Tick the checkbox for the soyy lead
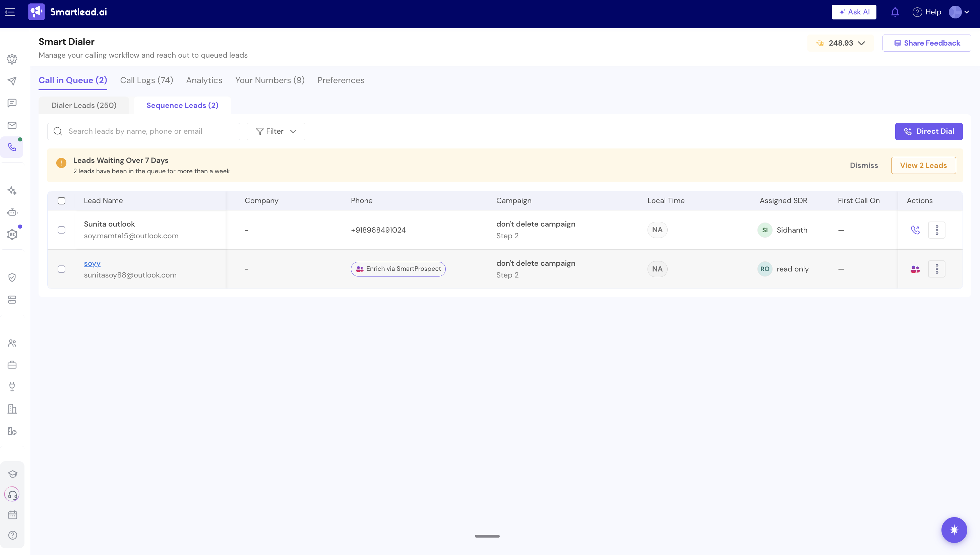980x555 pixels. pyautogui.click(x=61, y=269)
